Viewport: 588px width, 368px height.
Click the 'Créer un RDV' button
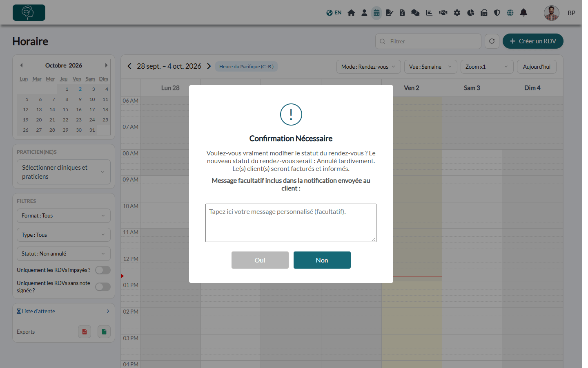[533, 41]
